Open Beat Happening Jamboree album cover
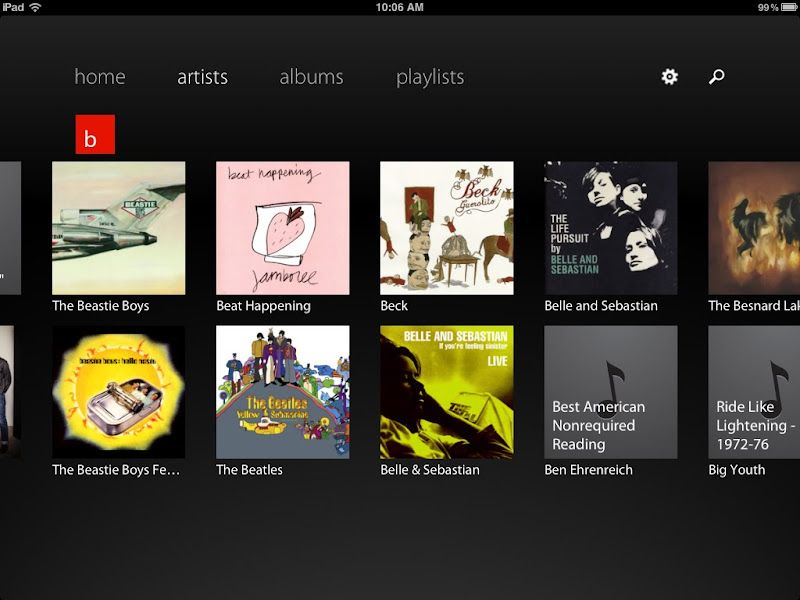This screenshot has width=800, height=600. click(283, 228)
